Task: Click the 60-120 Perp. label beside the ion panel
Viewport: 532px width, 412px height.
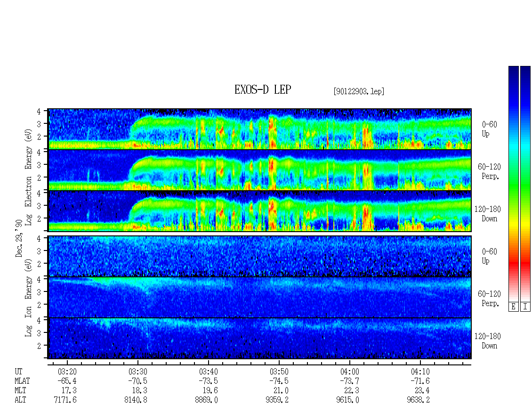Action: click(489, 299)
